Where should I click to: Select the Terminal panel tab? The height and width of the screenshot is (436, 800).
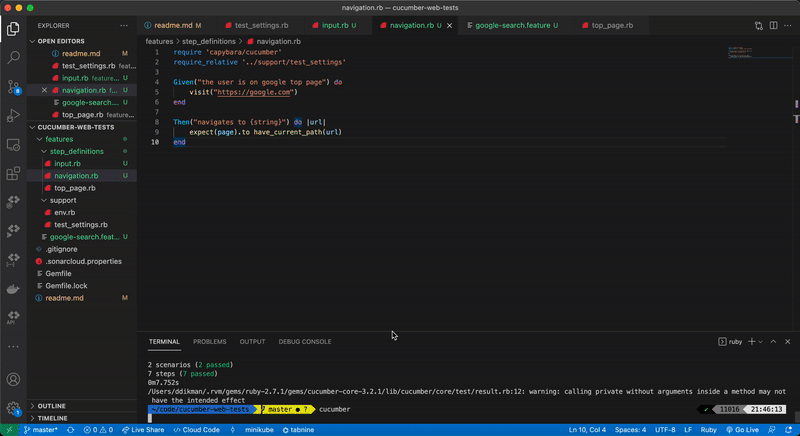(164, 342)
